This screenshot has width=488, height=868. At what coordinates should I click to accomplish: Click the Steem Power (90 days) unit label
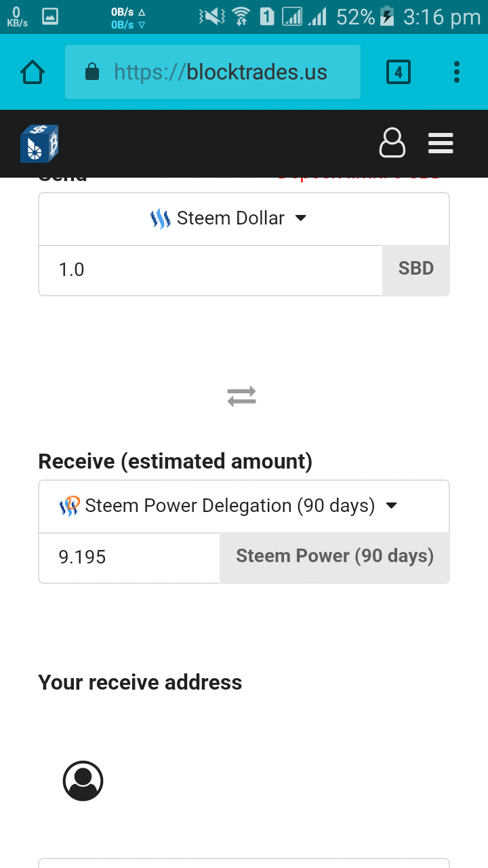click(335, 557)
